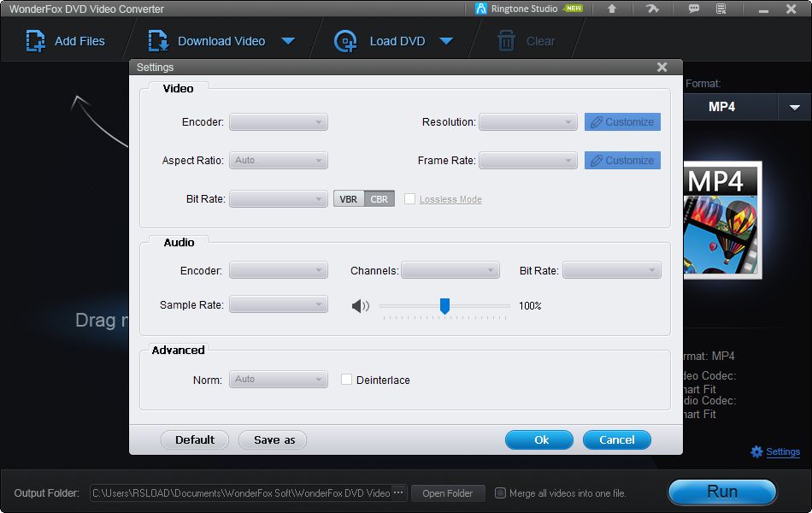812x513 pixels.
Task: Enable the Lossless Mode checkbox
Action: pos(409,199)
